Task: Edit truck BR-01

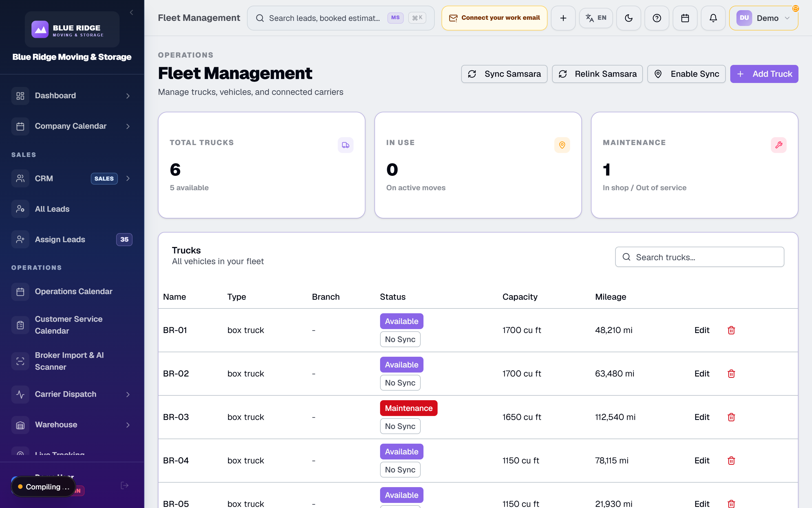Action: (x=701, y=330)
